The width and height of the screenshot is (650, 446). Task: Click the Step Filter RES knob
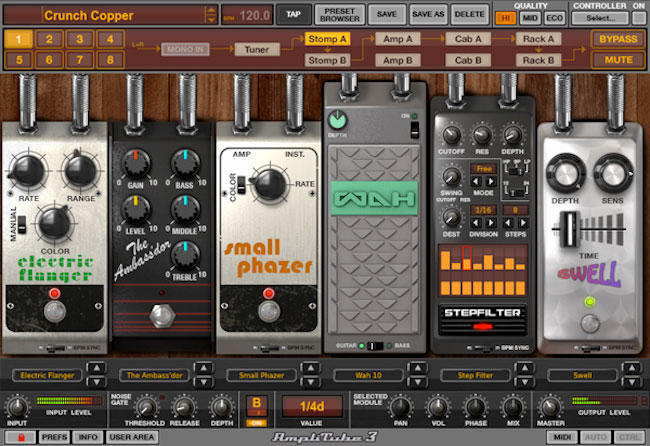pyautogui.click(x=482, y=135)
